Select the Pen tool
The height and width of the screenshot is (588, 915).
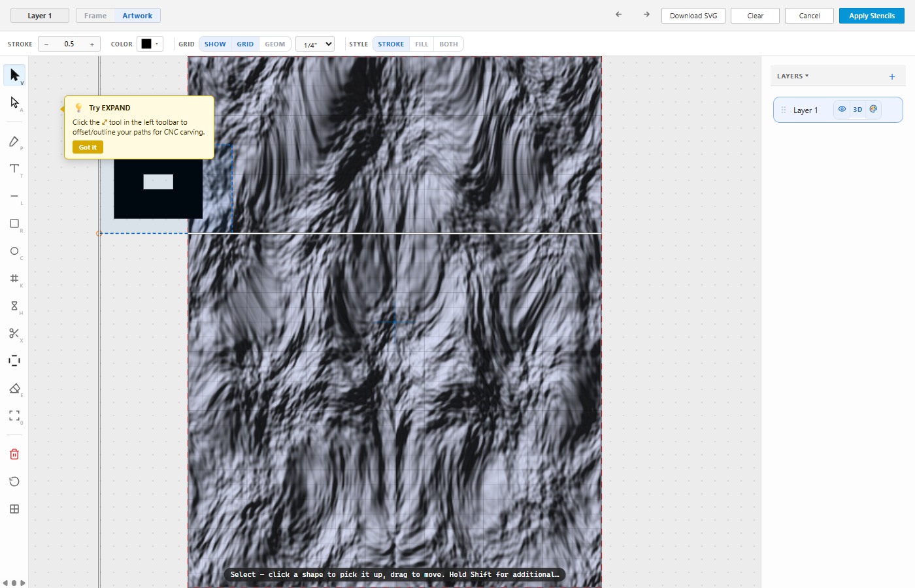coord(14,142)
